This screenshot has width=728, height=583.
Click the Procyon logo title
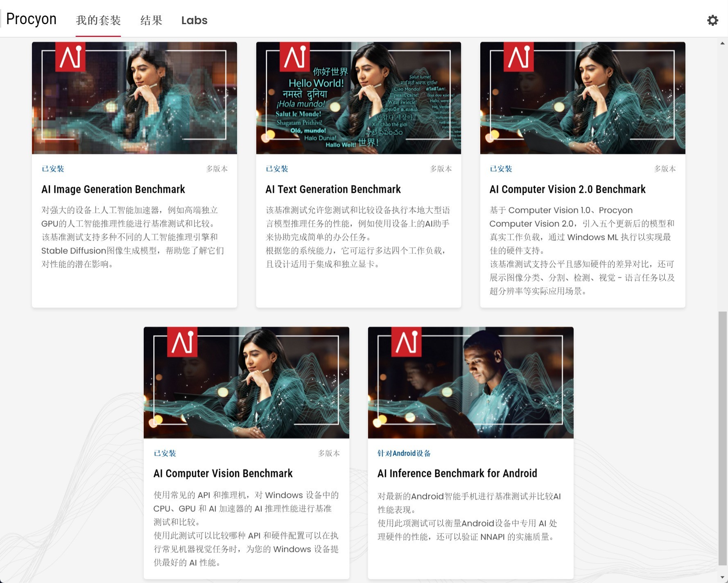pyautogui.click(x=31, y=19)
